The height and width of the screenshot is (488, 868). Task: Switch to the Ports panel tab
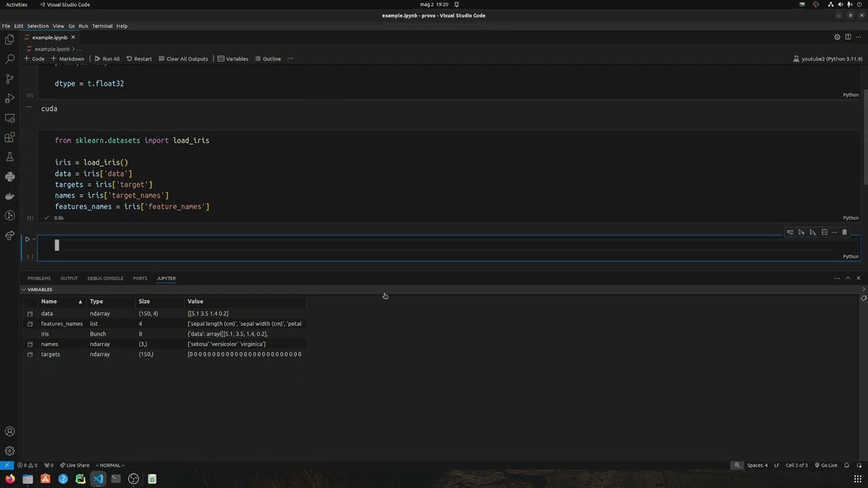(140, 279)
